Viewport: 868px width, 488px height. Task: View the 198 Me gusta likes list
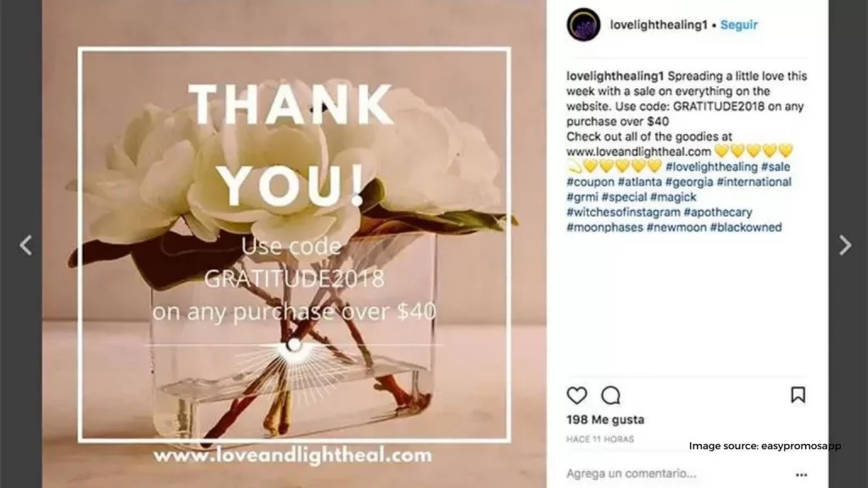point(605,420)
